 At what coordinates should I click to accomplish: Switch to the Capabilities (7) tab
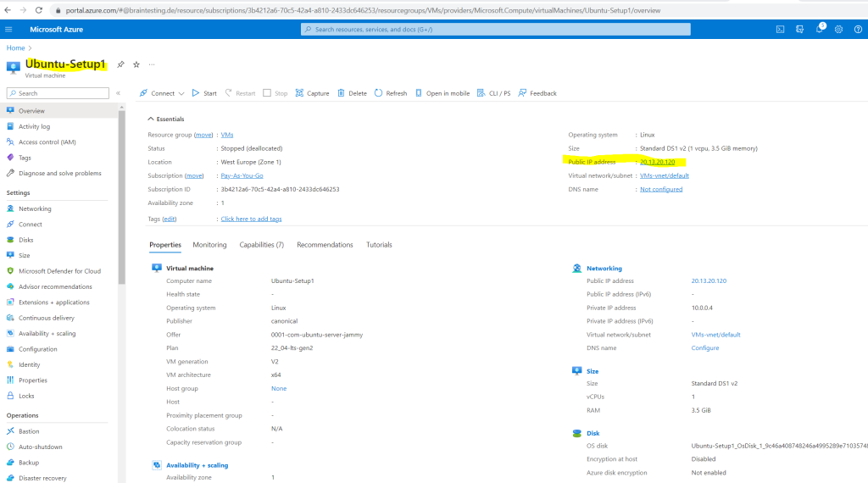[x=261, y=245]
